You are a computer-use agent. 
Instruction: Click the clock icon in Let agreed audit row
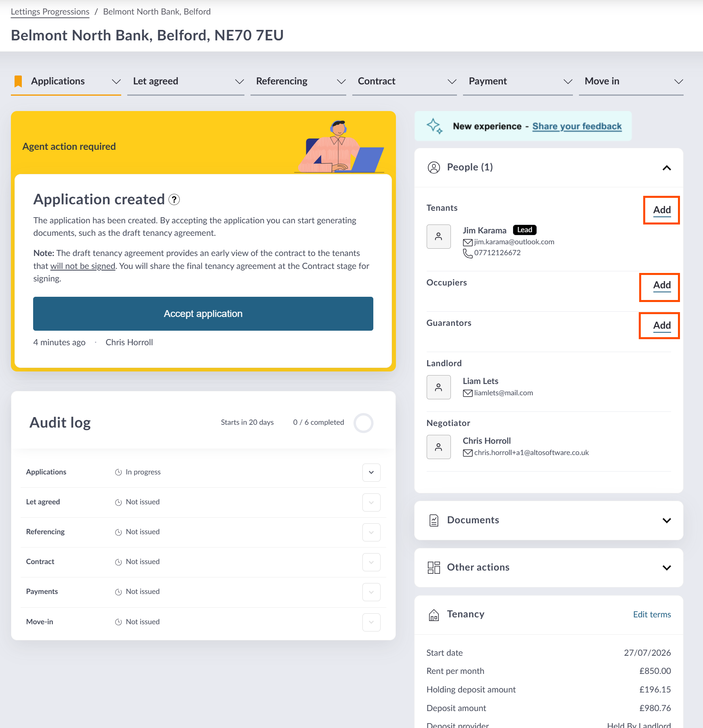(118, 502)
